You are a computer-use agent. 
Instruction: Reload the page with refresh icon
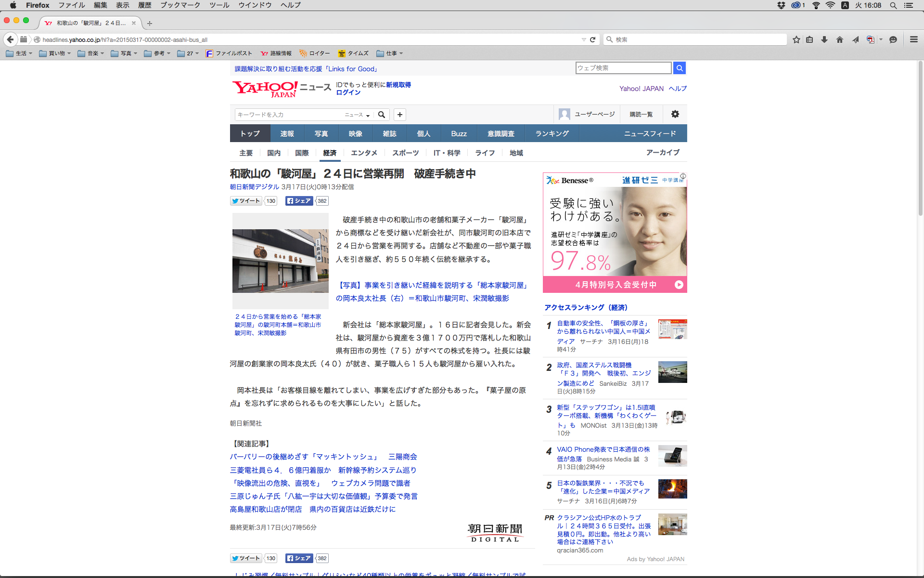coord(593,39)
